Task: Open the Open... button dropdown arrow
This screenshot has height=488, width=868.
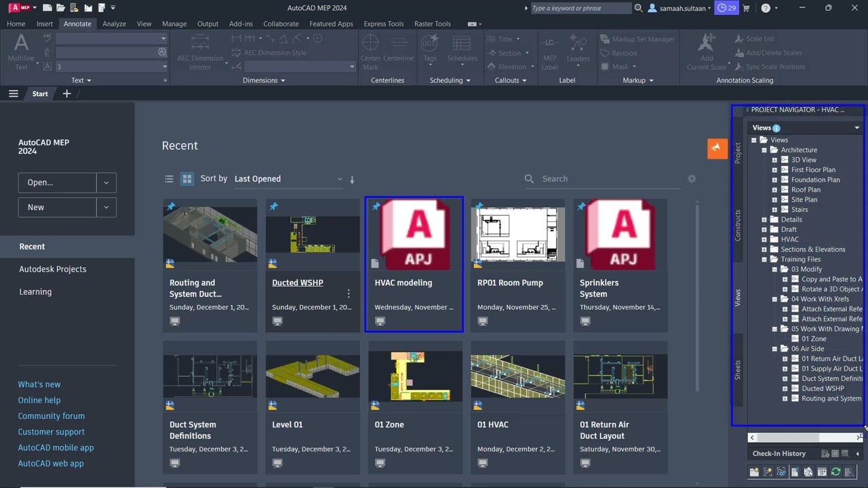Action: point(106,182)
